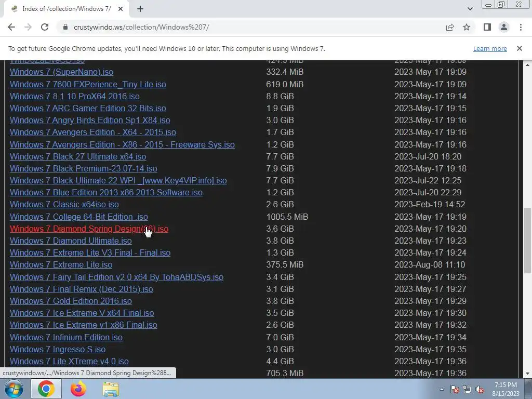Select the 8.8 GiB size value

click(x=280, y=96)
